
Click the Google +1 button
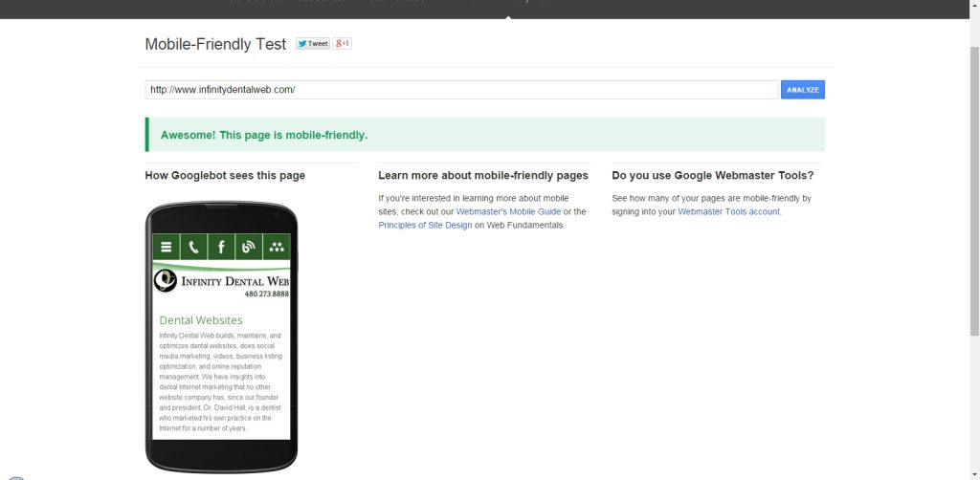click(342, 44)
